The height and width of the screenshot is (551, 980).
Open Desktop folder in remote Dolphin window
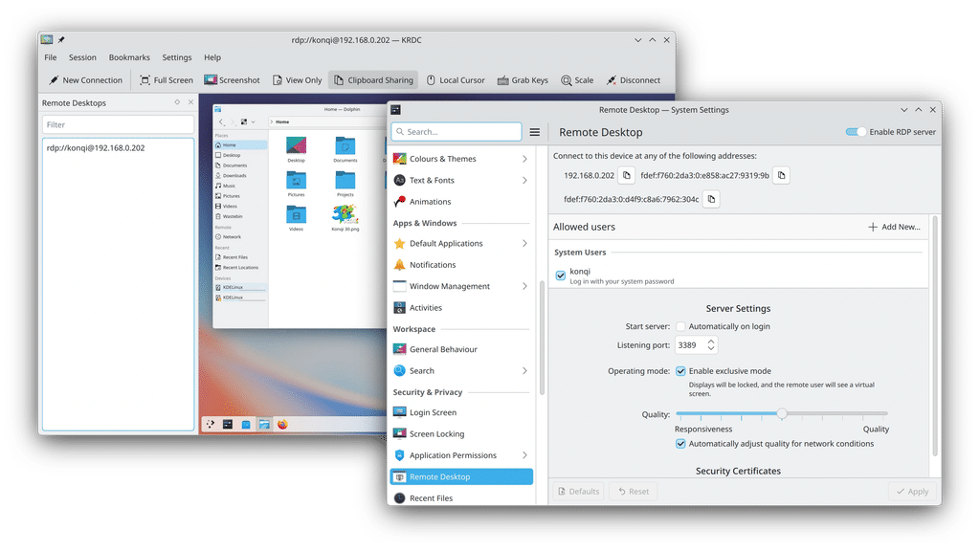tap(297, 149)
